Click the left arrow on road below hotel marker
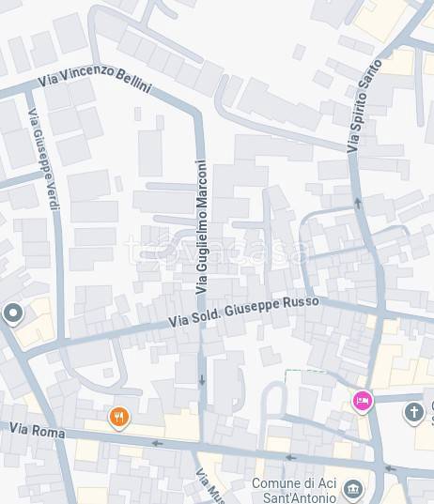The height and width of the screenshot is (504, 434). [x=291, y=457]
